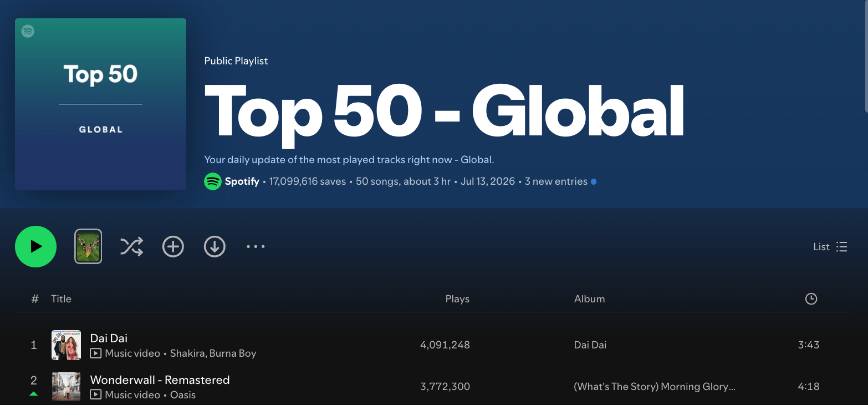Click the play count 4,091,248
The width and height of the screenshot is (868, 405).
coord(445,345)
